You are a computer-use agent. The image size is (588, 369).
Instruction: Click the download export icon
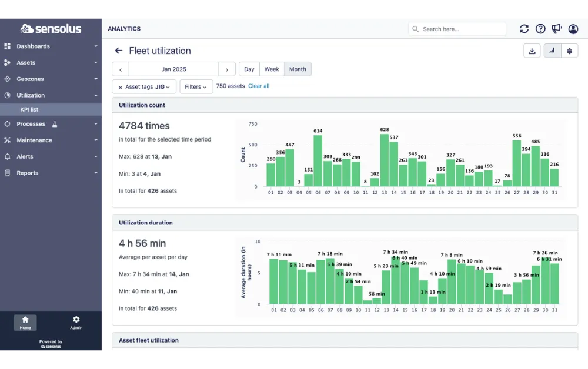coord(532,51)
